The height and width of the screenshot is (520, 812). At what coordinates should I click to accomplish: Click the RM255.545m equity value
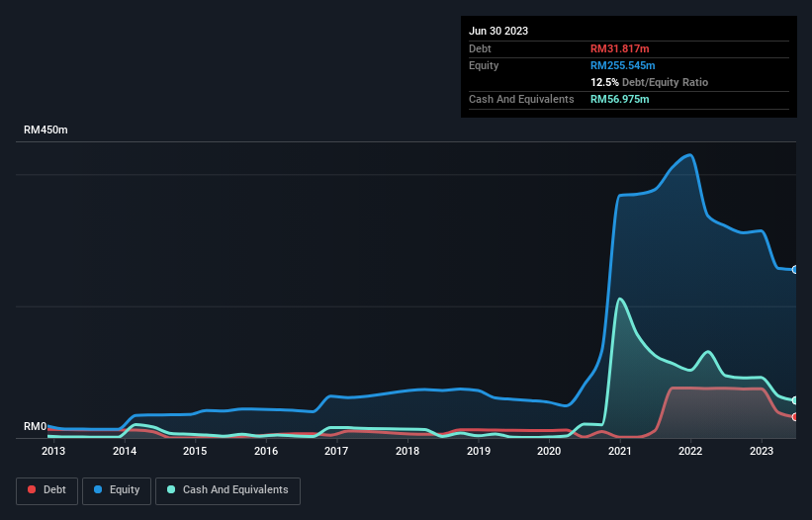click(622, 65)
